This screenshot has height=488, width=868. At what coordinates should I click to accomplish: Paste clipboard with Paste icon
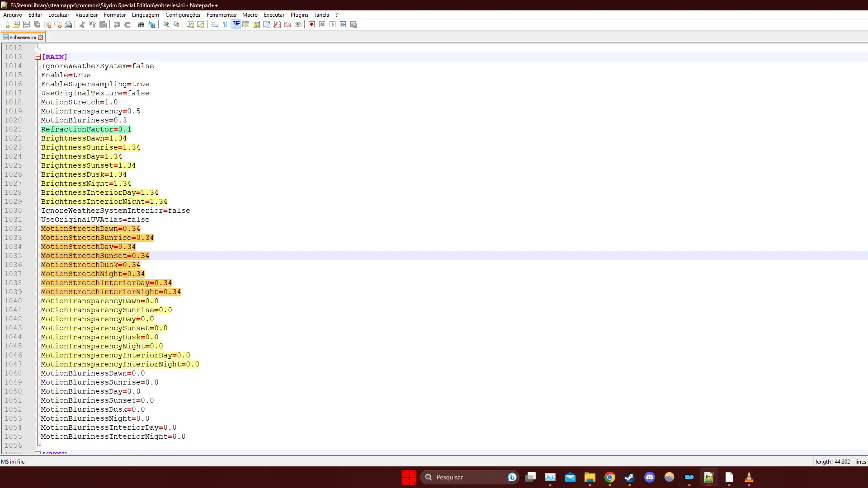[x=103, y=24]
